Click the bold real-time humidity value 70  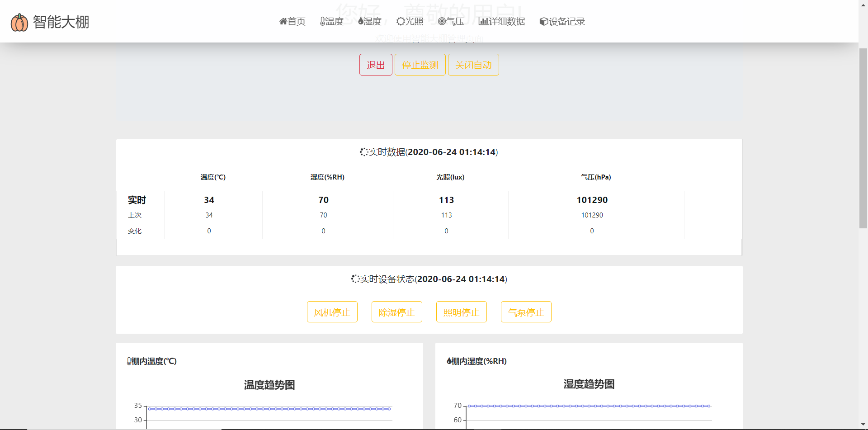(x=324, y=200)
